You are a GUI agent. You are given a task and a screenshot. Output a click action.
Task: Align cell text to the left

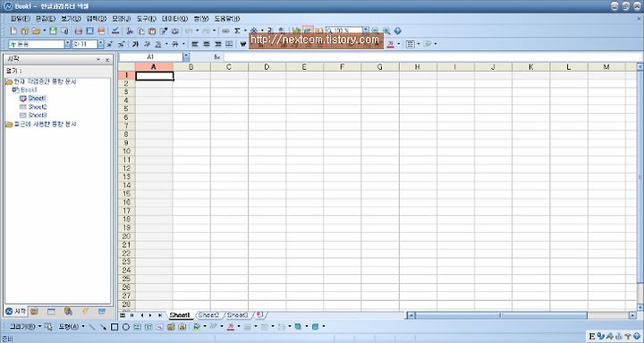coord(195,44)
